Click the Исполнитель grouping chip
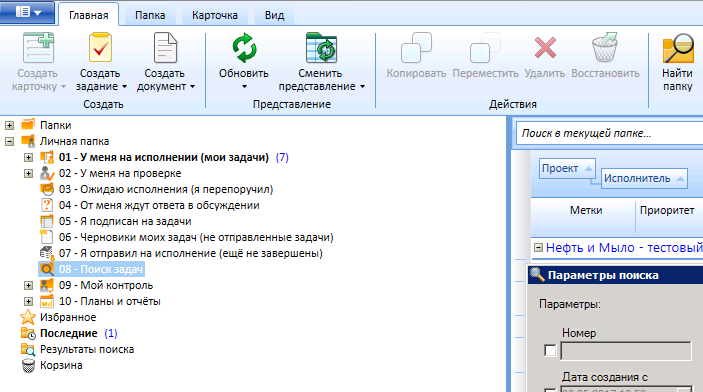703x392 pixels. click(644, 179)
